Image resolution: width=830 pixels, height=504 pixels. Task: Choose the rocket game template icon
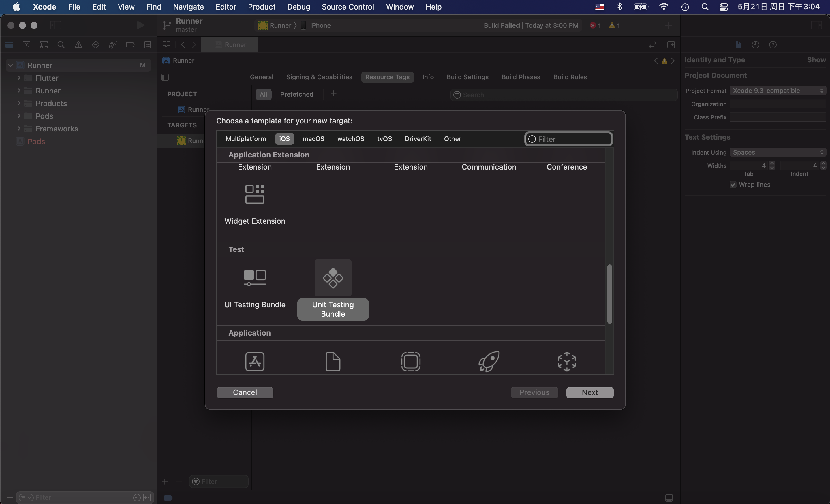coord(489,362)
